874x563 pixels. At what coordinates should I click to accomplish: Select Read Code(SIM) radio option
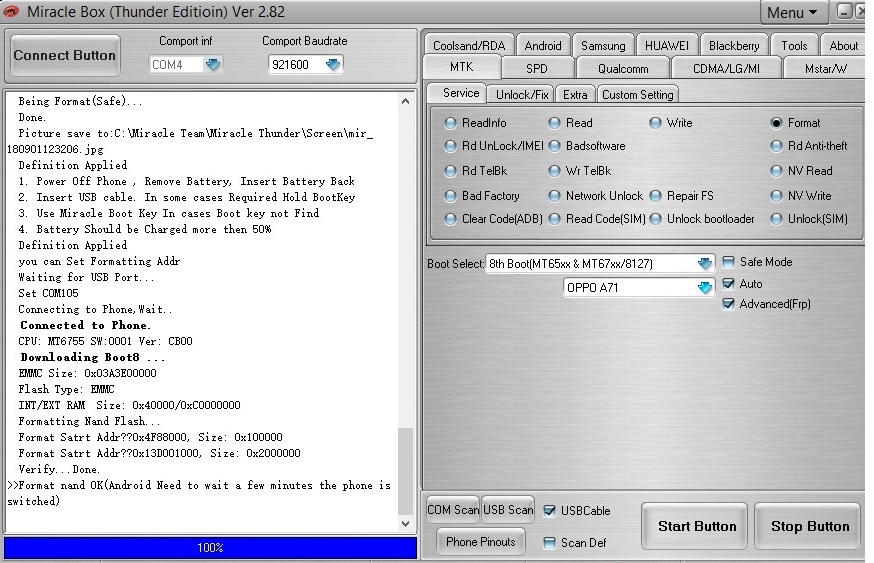tap(554, 219)
